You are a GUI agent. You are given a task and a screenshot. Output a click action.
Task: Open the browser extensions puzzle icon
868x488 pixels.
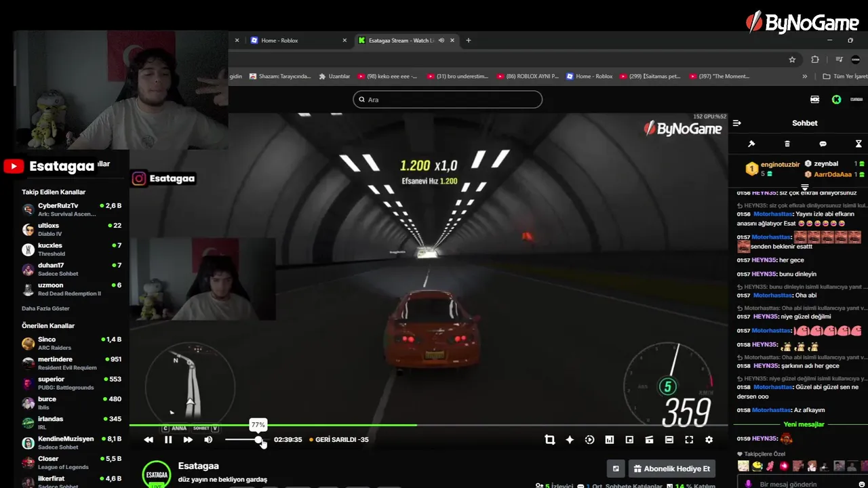pyautogui.click(x=815, y=60)
